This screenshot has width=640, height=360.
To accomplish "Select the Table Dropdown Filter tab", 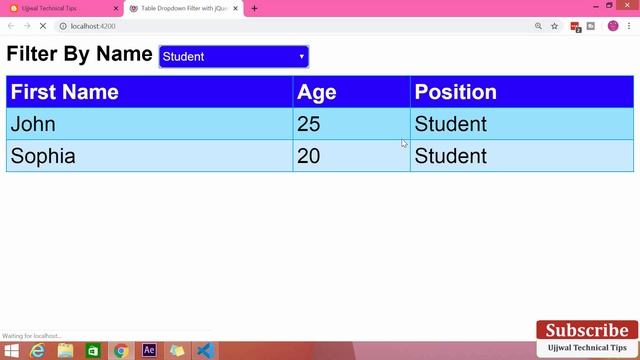I will 183,8.
